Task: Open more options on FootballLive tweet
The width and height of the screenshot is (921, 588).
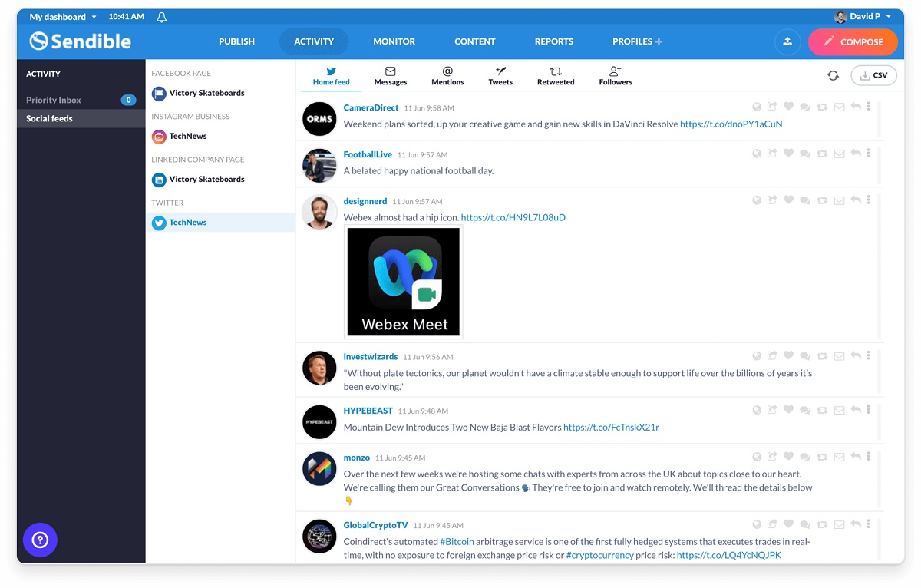Action: pyautogui.click(x=869, y=154)
